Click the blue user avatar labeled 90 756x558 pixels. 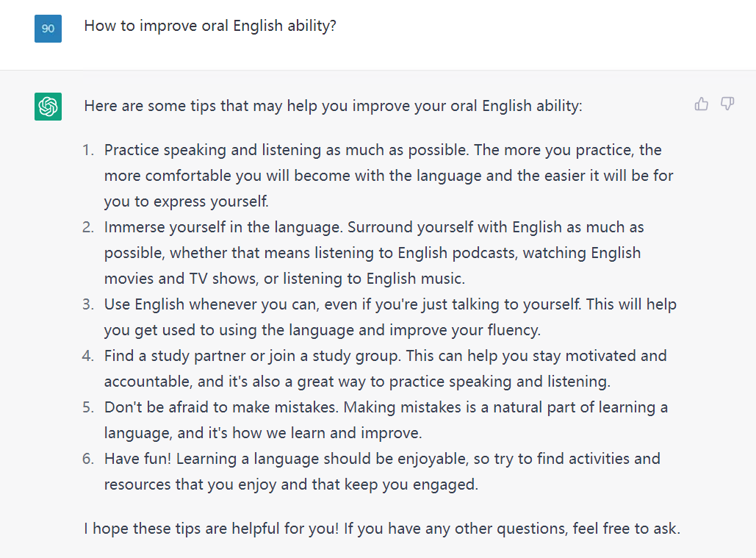48,29
